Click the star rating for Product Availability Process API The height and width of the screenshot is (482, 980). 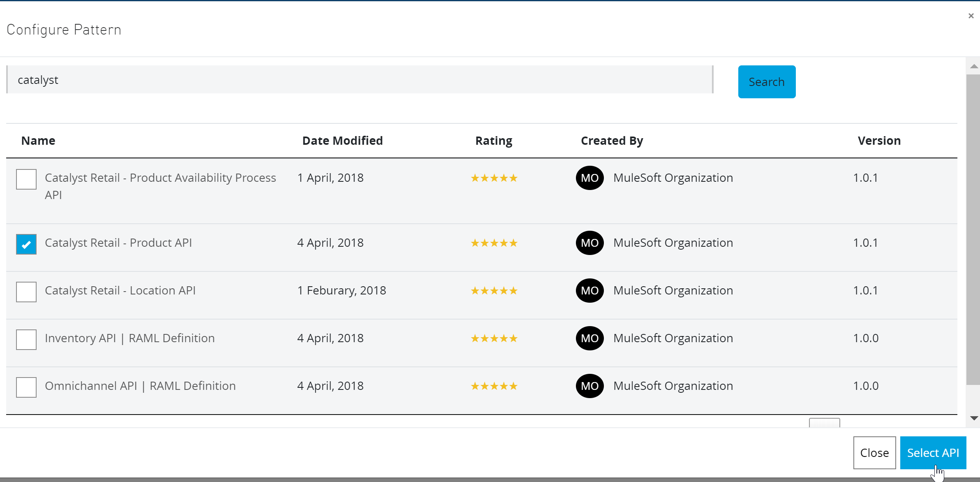point(494,178)
